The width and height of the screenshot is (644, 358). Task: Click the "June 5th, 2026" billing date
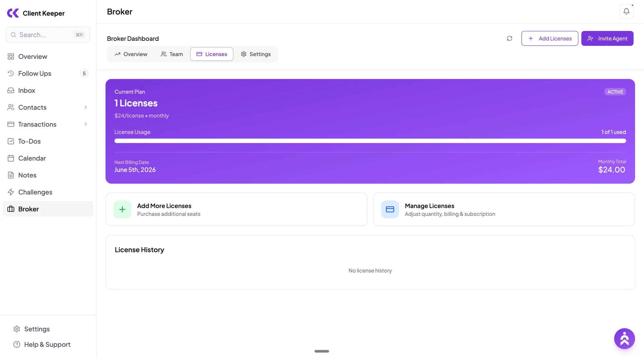(x=135, y=170)
